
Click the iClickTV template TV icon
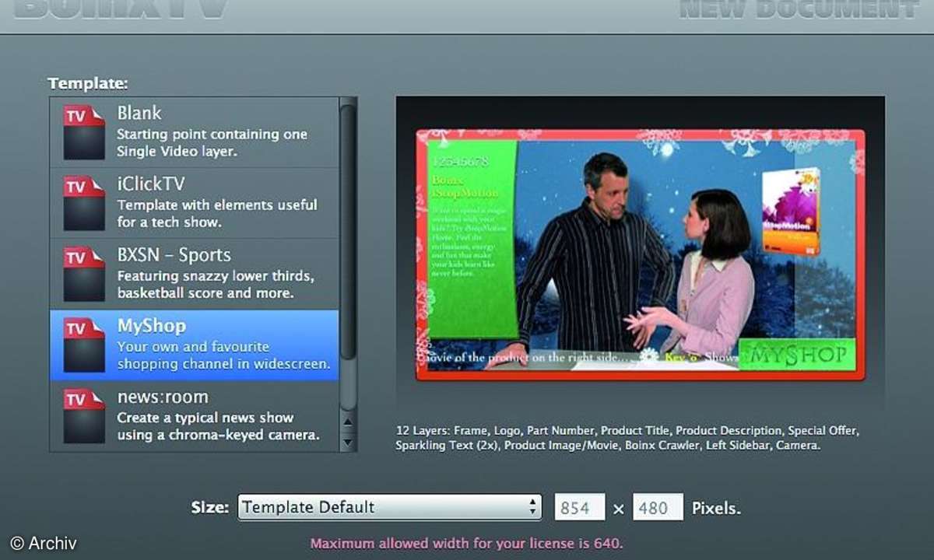[x=84, y=202]
